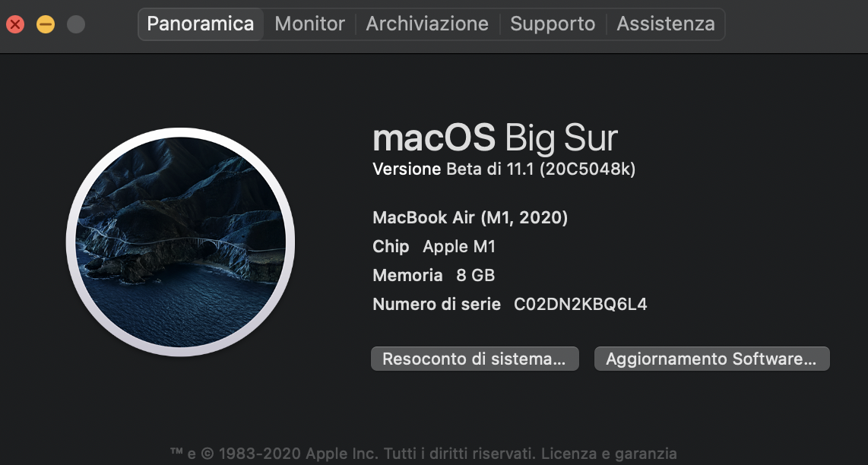Minimize the window with the yellow button
This screenshot has height=465, width=868.
(x=46, y=24)
